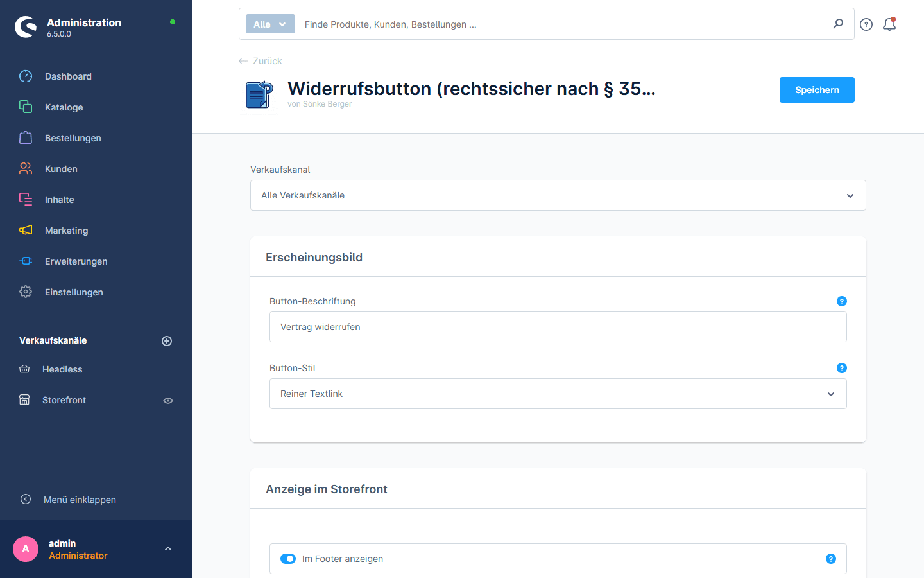Open the Button-Stil dropdown
The width and height of the screenshot is (924, 578).
click(558, 394)
